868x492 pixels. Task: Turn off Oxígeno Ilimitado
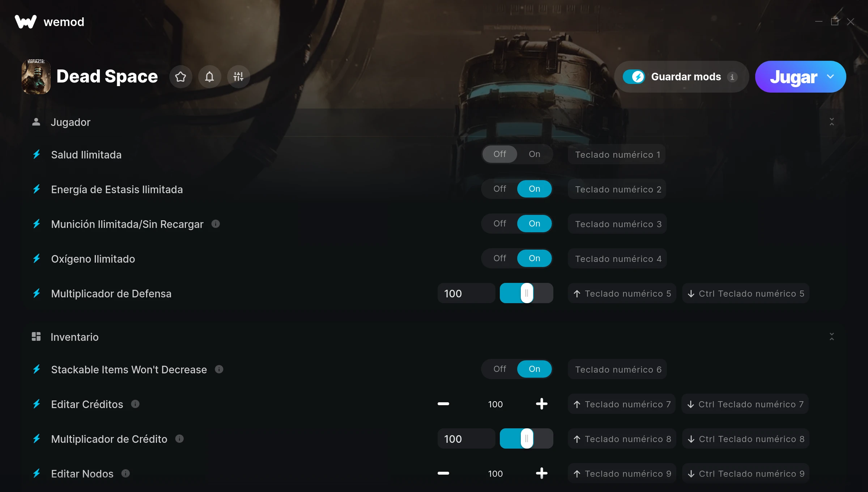500,258
